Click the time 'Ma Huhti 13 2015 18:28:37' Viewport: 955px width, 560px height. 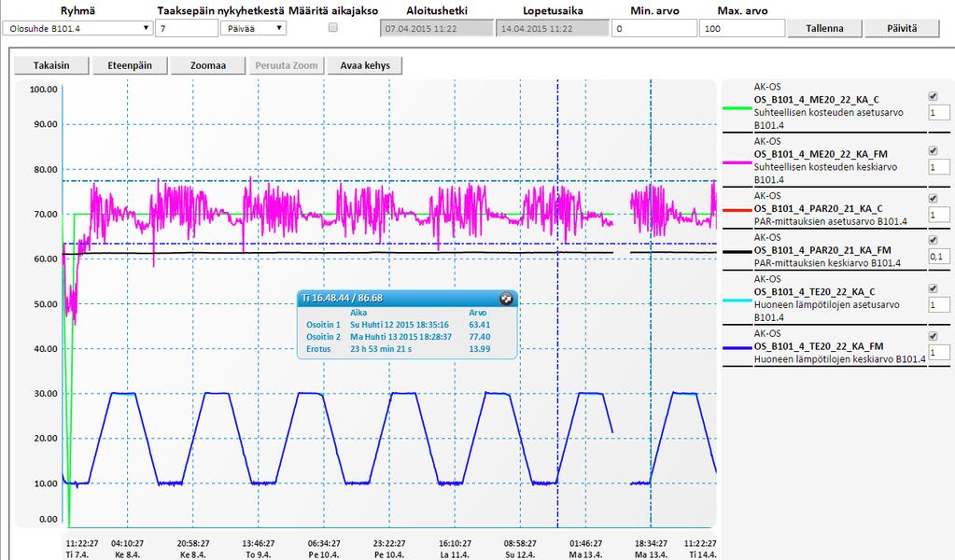point(400,337)
